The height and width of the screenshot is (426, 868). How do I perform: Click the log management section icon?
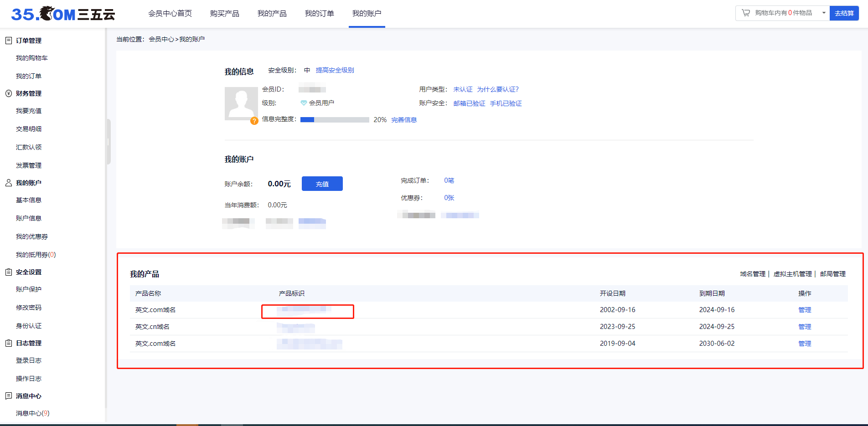click(8, 343)
